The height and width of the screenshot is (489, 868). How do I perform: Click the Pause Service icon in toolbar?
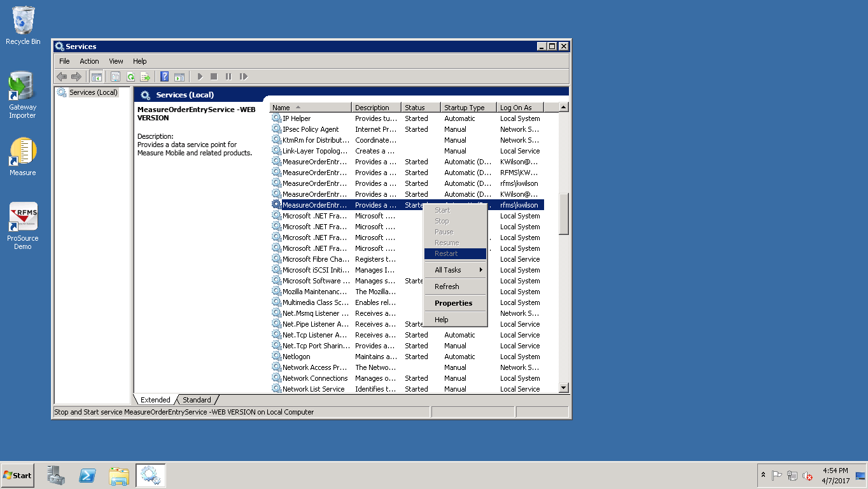[x=228, y=76]
